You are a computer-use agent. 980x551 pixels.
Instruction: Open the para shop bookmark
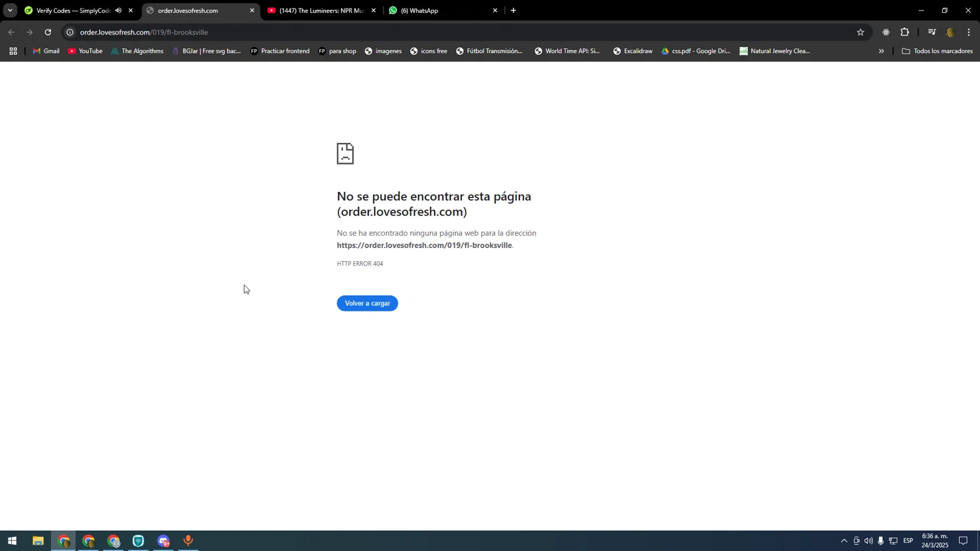[337, 51]
